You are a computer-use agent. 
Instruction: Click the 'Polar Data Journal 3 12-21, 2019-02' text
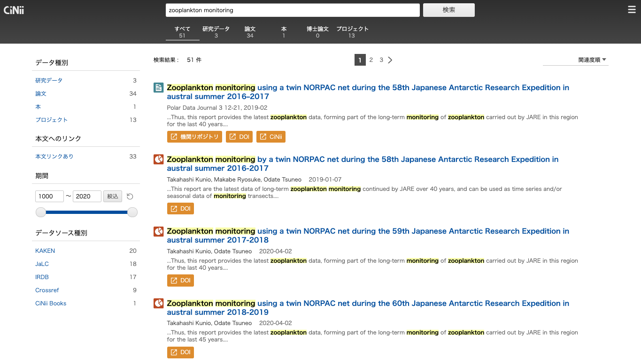tap(217, 108)
